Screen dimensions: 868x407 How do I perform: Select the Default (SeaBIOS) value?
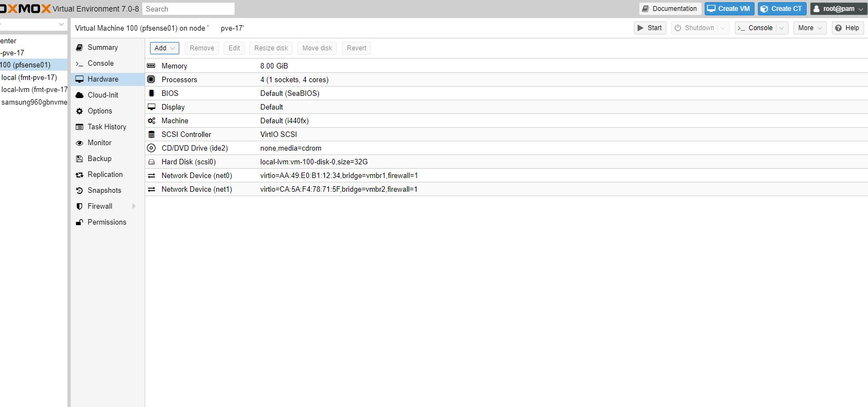[x=290, y=93]
